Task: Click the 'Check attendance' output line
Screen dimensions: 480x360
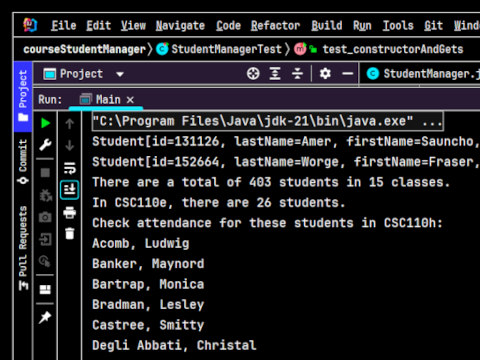Action: (267, 223)
